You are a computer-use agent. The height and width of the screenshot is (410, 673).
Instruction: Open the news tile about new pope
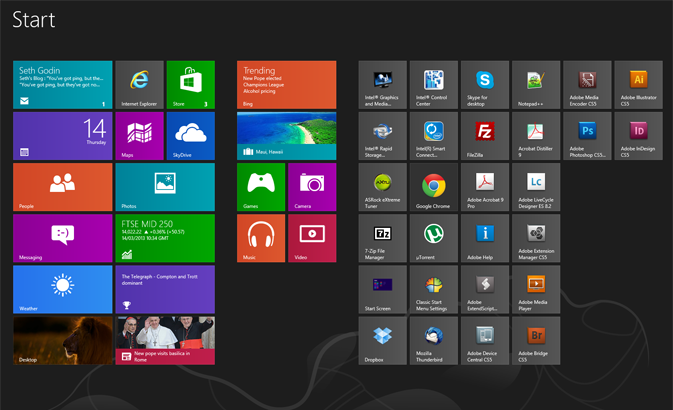pos(165,340)
